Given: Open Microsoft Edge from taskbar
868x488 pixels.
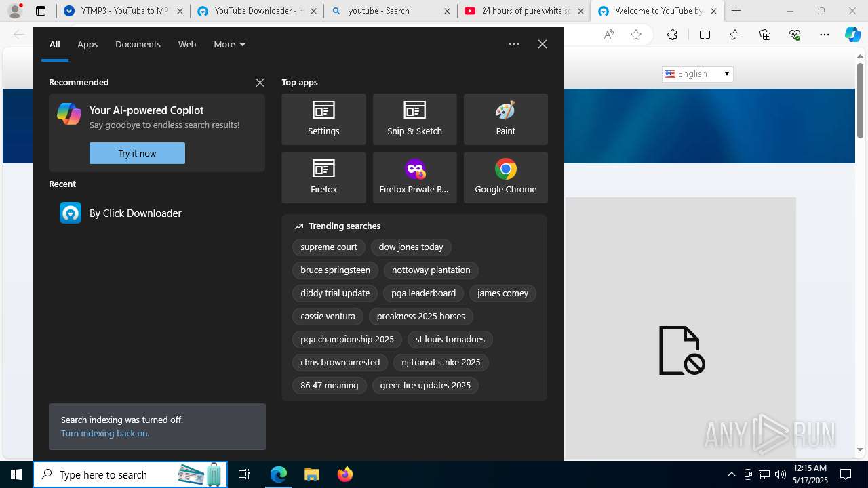Looking at the screenshot, I should [279, 474].
